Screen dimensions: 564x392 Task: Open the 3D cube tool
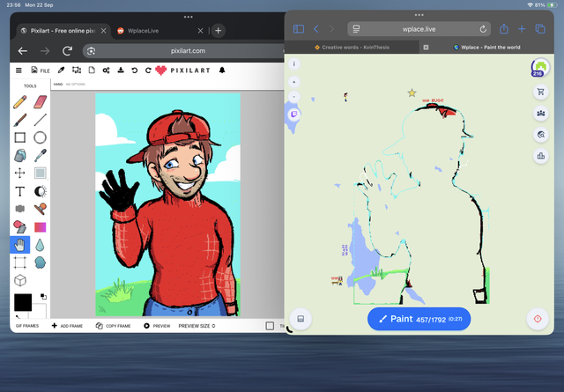click(x=20, y=280)
